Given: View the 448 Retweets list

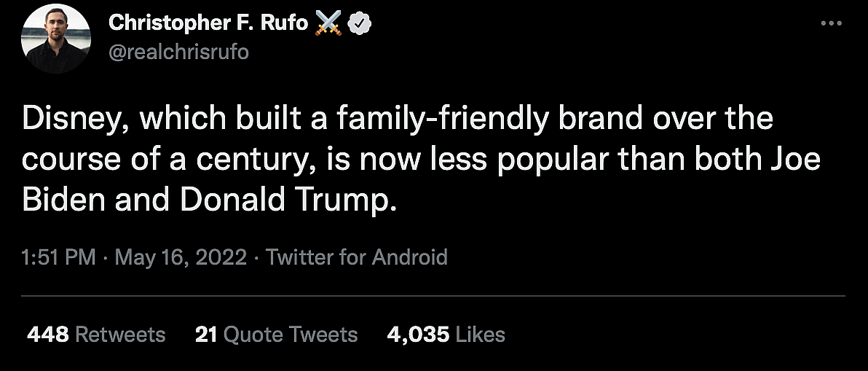Looking at the screenshot, I should tap(96, 335).
